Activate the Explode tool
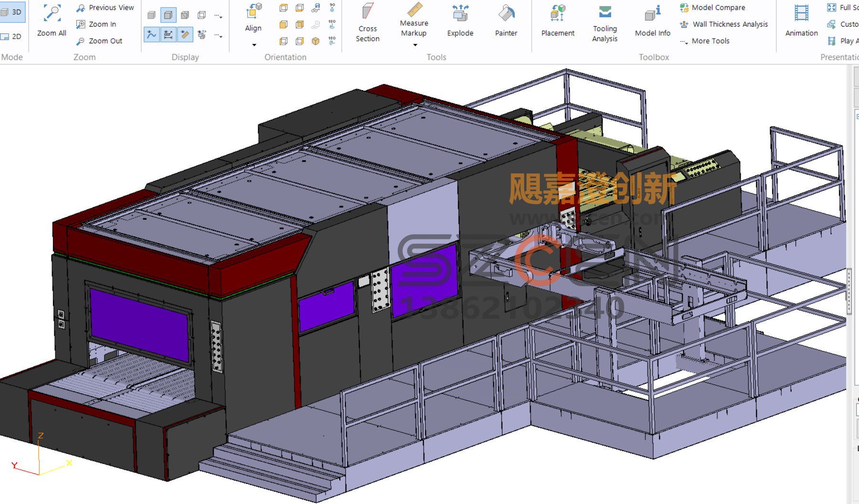This screenshot has width=859, height=504. click(460, 21)
